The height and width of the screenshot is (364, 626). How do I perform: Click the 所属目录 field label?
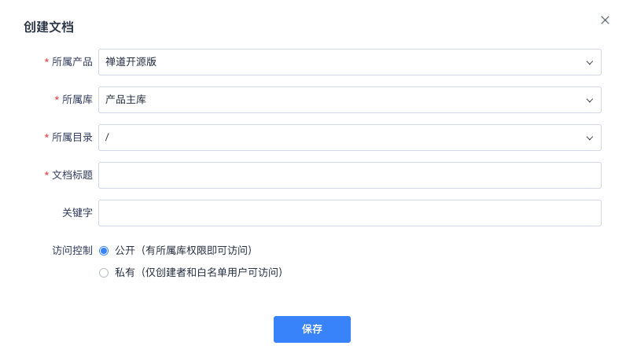[x=72, y=138]
